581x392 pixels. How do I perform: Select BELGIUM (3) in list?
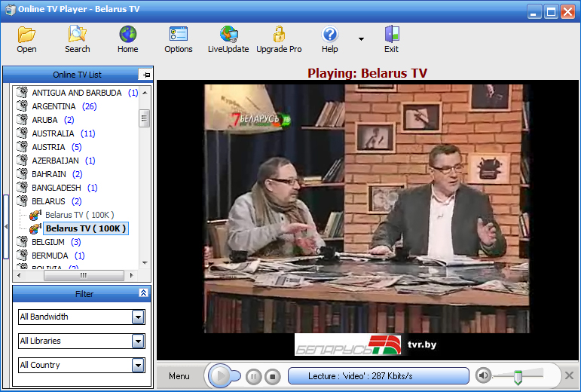tap(57, 242)
